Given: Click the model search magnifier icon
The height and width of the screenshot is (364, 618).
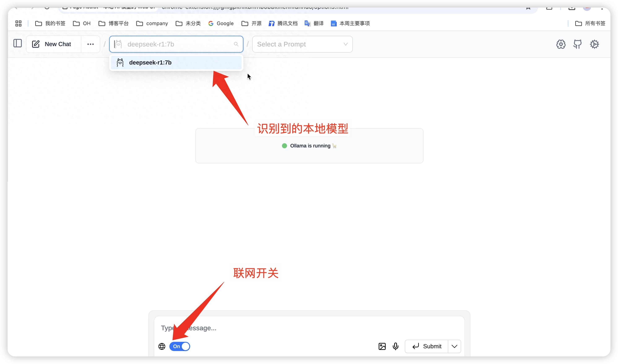Looking at the screenshot, I should tap(236, 44).
